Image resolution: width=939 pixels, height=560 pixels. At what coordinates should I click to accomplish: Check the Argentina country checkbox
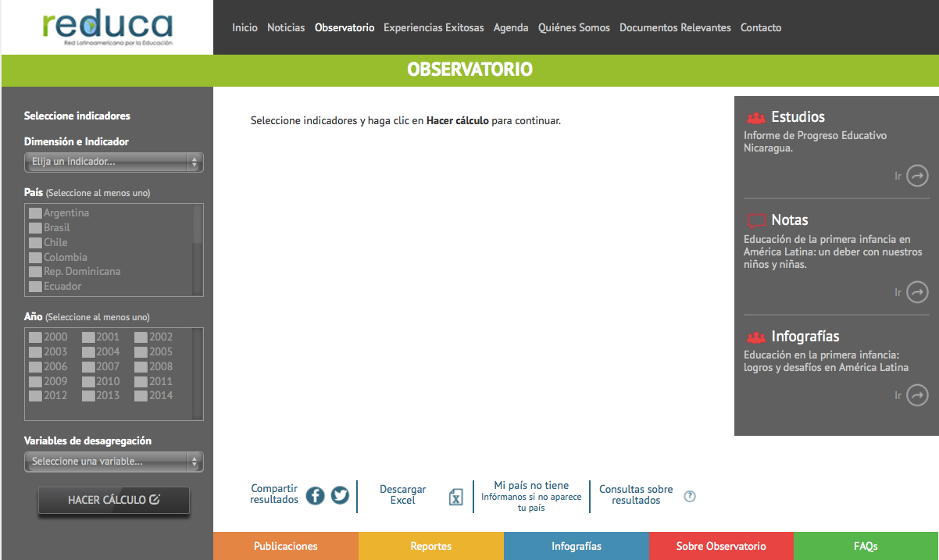pyautogui.click(x=35, y=213)
